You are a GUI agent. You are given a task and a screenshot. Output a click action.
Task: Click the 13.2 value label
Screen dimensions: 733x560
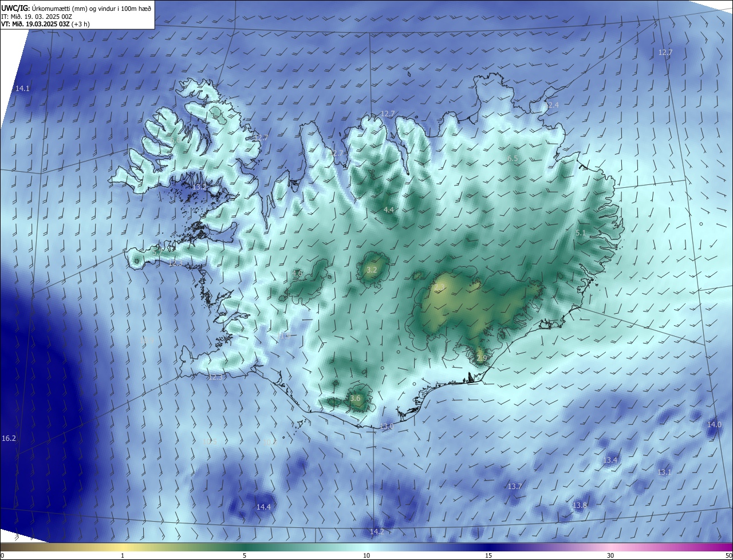tap(199, 187)
